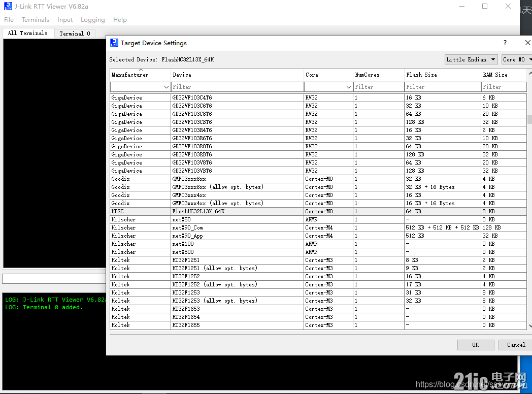Open the Terminals menu
Image resolution: width=532 pixels, height=394 pixels.
click(36, 20)
